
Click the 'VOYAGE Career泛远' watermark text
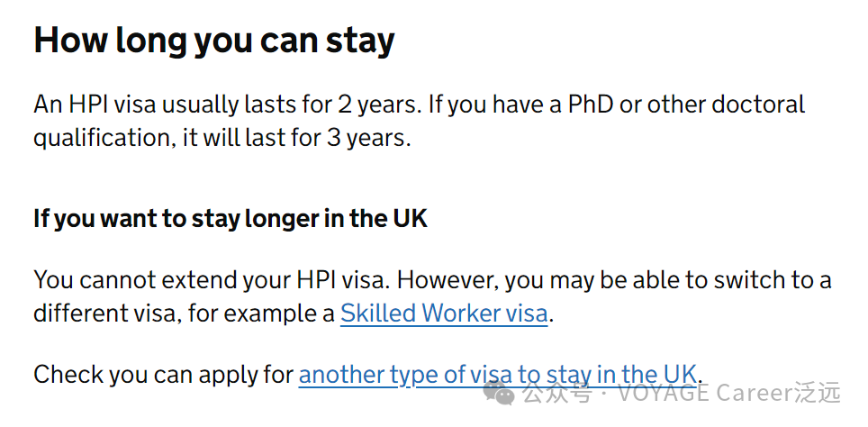pos(728,394)
